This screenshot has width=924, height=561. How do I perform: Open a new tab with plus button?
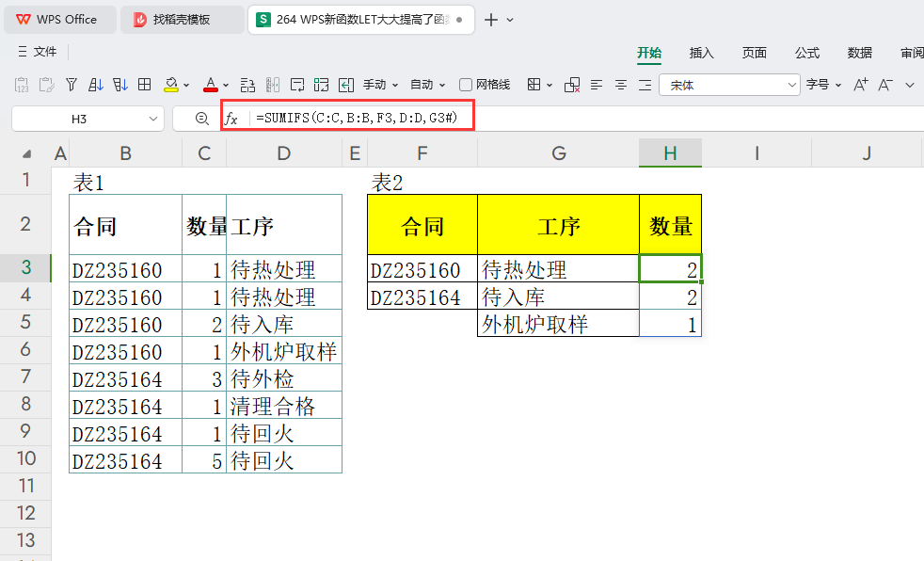(490, 20)
